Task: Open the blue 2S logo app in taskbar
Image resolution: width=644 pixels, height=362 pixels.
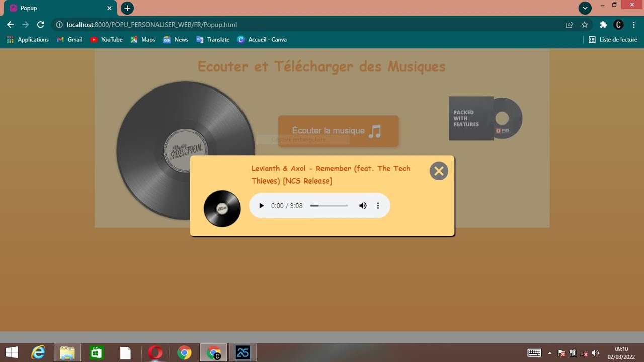Action: tap(243, 353)
